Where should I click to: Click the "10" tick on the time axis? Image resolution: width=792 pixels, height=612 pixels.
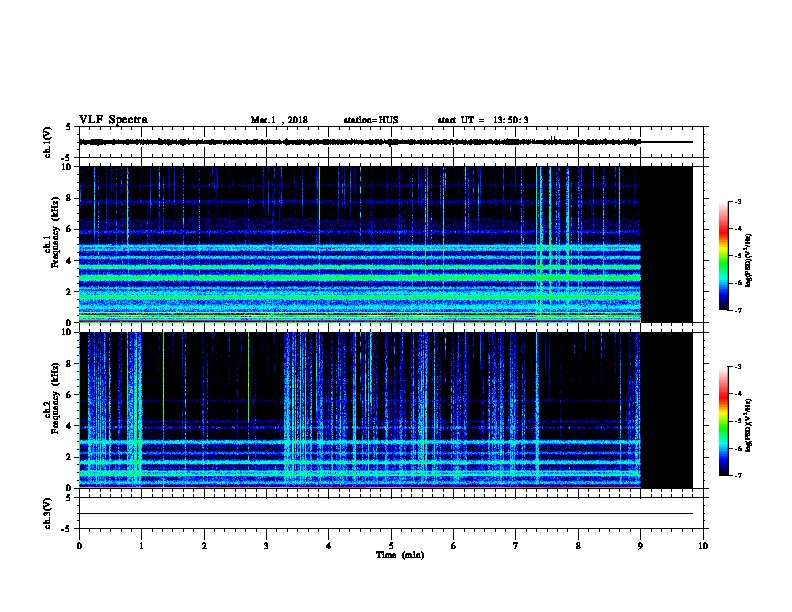pos(703,546)
